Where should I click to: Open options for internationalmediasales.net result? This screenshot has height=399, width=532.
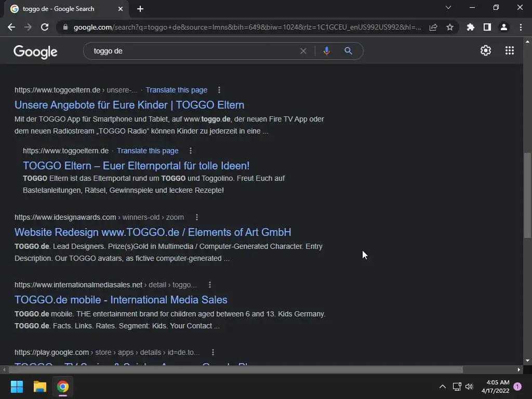click(x=210, y=285)
